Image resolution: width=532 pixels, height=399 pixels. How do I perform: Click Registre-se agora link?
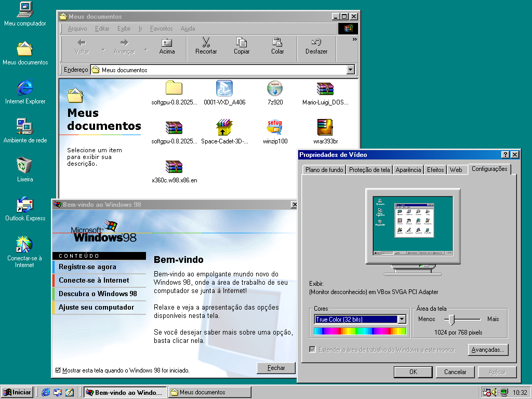(x=87, y=267)
